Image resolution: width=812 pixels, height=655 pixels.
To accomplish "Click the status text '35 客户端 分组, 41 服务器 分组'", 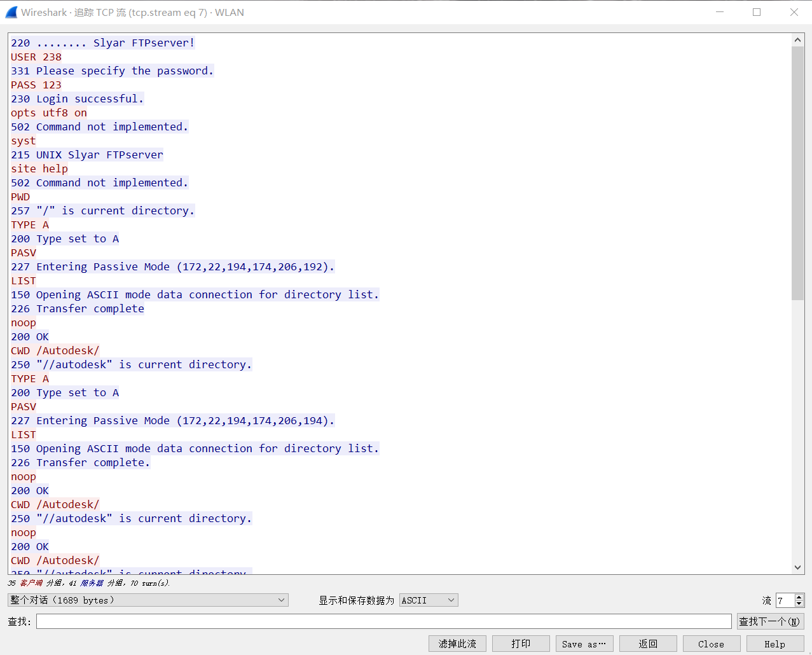I will 88,583.
